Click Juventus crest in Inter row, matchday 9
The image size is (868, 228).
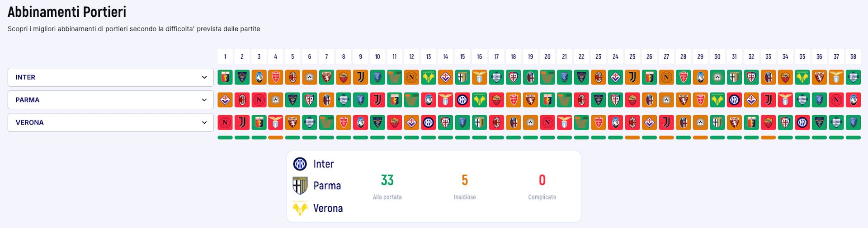[x=361, y=77]
